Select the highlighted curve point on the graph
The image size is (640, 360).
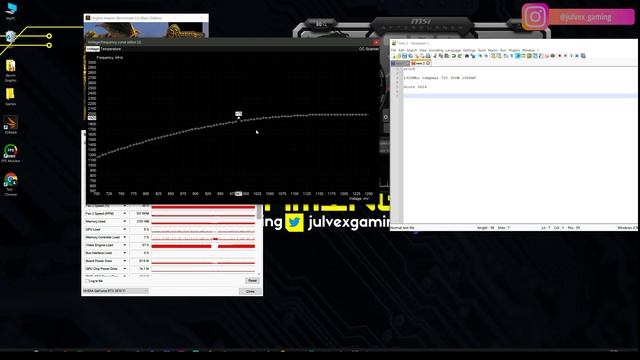pos(239,118)
